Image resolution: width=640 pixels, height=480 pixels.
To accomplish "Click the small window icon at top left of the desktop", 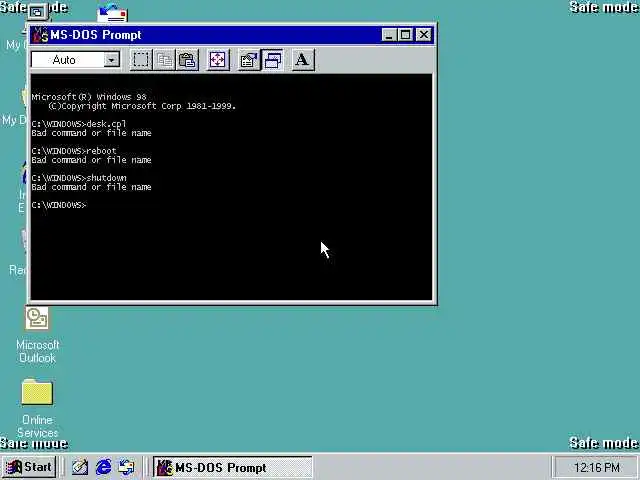I will (37, 12).
